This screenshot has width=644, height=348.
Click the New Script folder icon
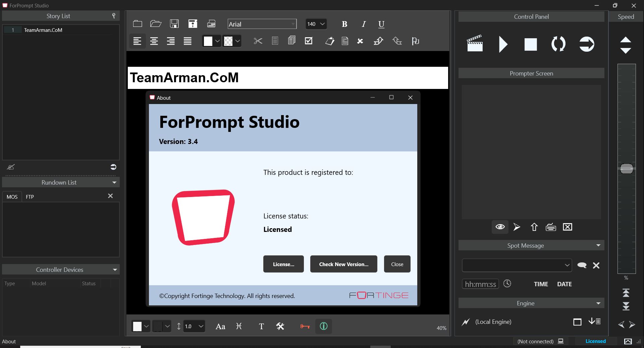(x=138, y=24)
